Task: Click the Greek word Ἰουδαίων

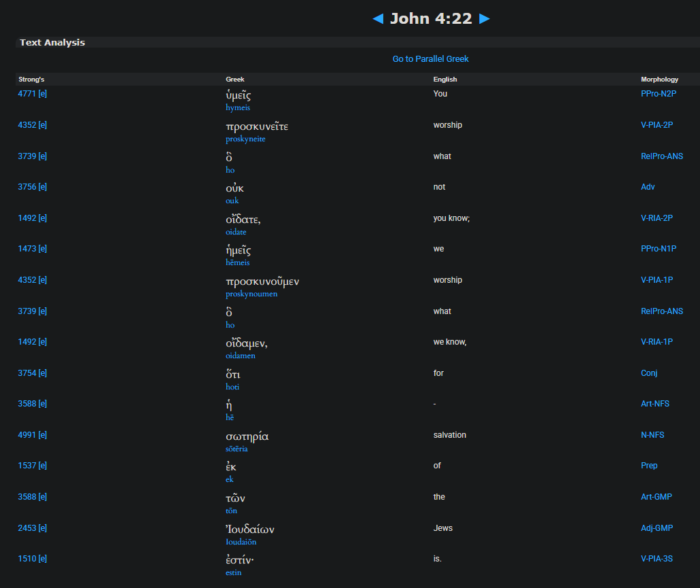Action: pos(249,529)
